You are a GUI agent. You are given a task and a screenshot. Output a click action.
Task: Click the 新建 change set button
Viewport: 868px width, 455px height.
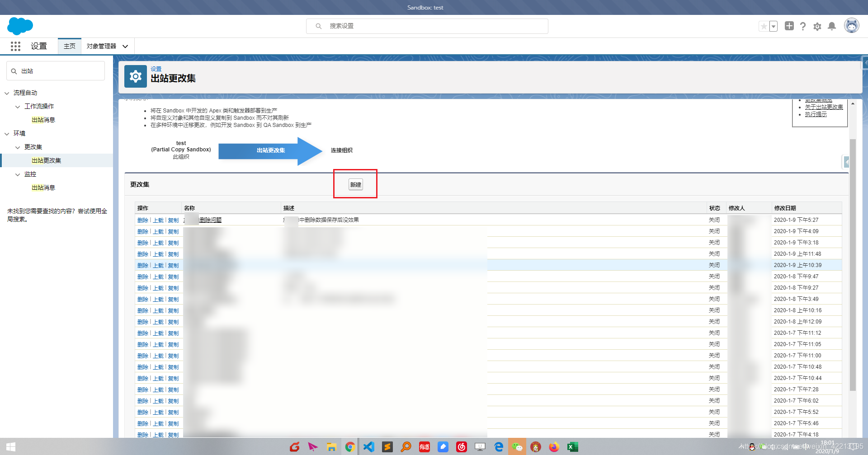pos(356,184)
